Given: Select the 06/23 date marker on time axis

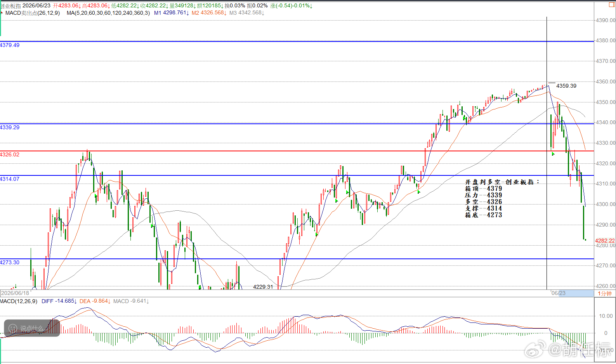Looking at the screenshot, I should pos(559,293).
